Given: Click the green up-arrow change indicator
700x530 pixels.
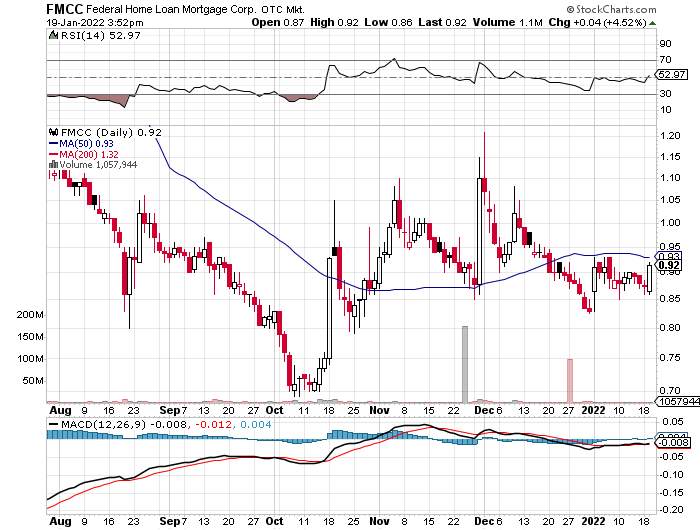Looking at the screenshot, I should tap(652, 23).
